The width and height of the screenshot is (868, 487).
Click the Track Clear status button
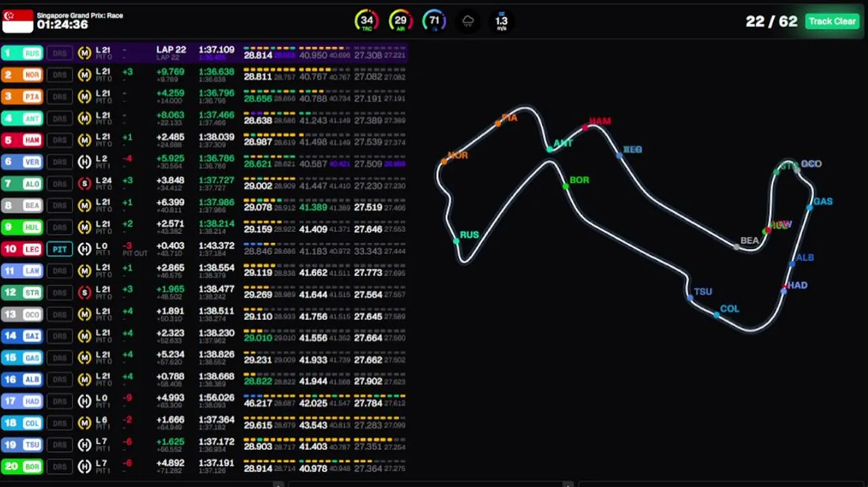[832, 22]
